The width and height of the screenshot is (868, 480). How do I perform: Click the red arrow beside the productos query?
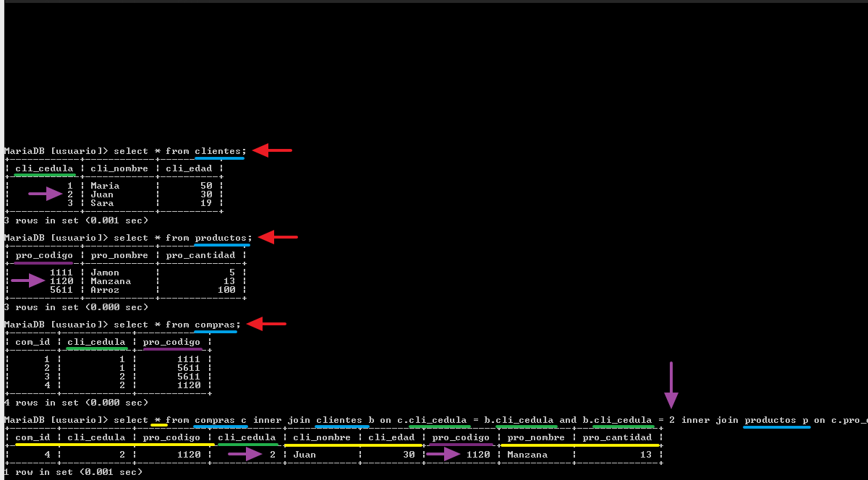point(278,237)
